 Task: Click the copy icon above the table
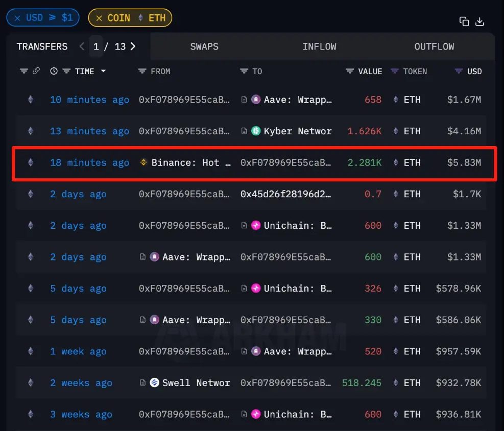pos(464,21)
